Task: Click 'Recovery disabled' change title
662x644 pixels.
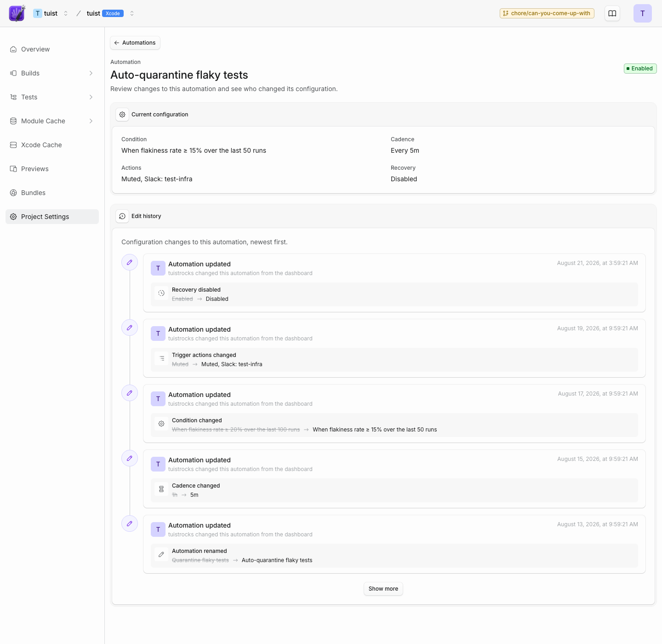Action: click(196, 290)
